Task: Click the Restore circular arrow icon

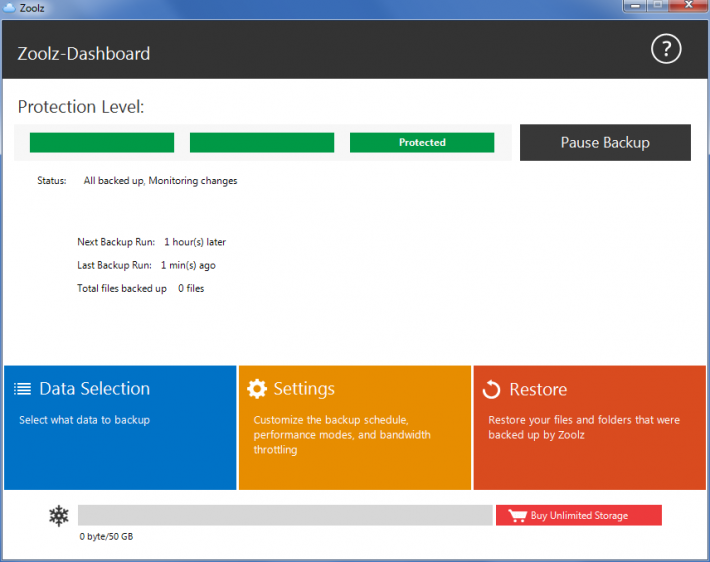Action: point(491,389)
